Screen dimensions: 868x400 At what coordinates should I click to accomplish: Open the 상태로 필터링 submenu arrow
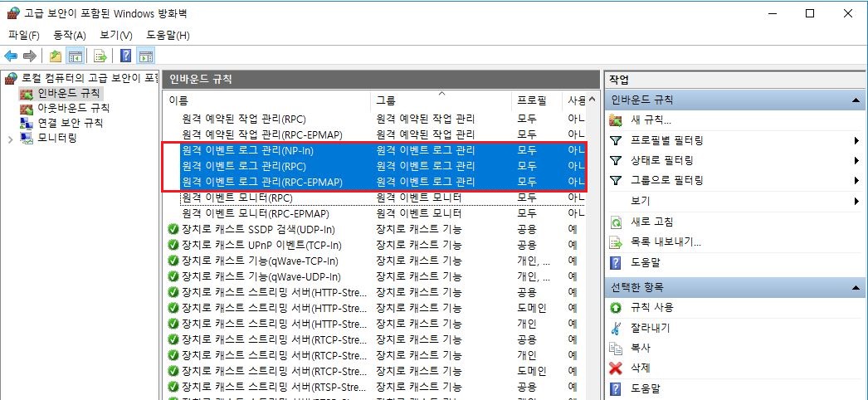pos(856,160)
